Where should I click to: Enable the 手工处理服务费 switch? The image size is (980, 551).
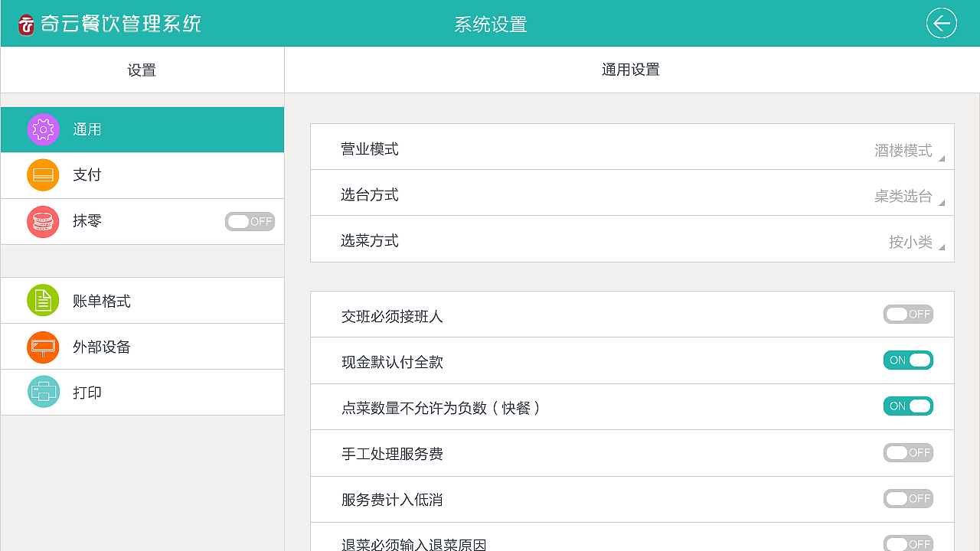(x=908, y=452)
